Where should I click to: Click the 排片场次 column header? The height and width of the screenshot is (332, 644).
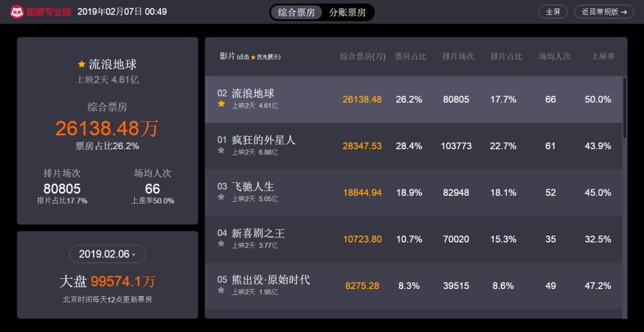coord(458,56)
